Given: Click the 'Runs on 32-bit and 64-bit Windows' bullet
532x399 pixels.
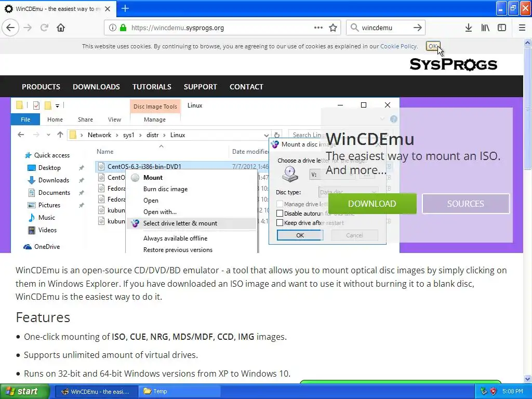Looking at the screenshot, I should tap(157, 374).
